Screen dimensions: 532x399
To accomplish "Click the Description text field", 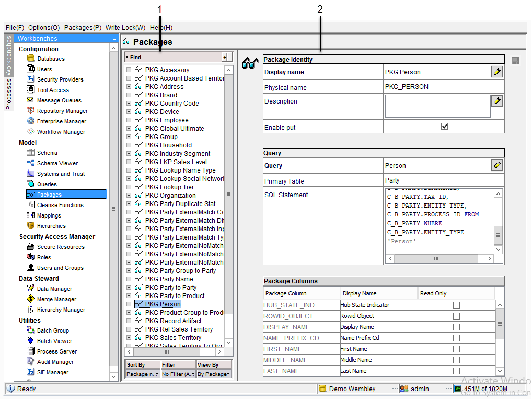I will click(437, 106).
